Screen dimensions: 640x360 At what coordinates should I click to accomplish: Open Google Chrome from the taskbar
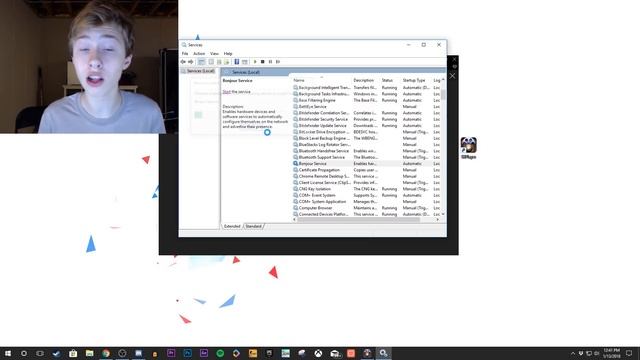tap(106, 353)
